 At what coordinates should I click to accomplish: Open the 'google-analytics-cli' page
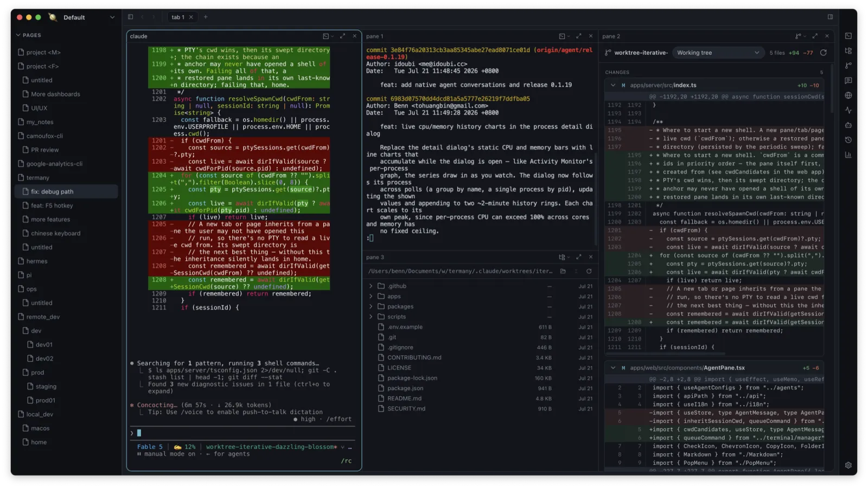(66, 163)
